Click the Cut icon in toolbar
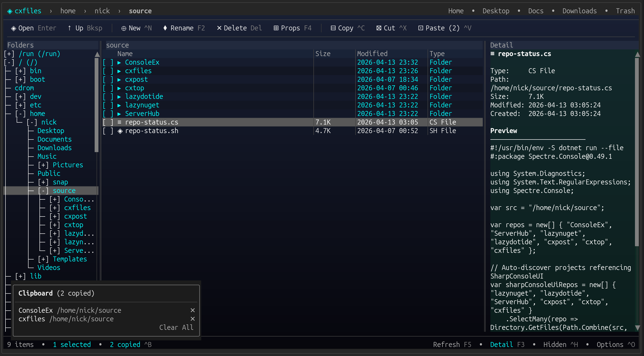 tap(379, 28)
